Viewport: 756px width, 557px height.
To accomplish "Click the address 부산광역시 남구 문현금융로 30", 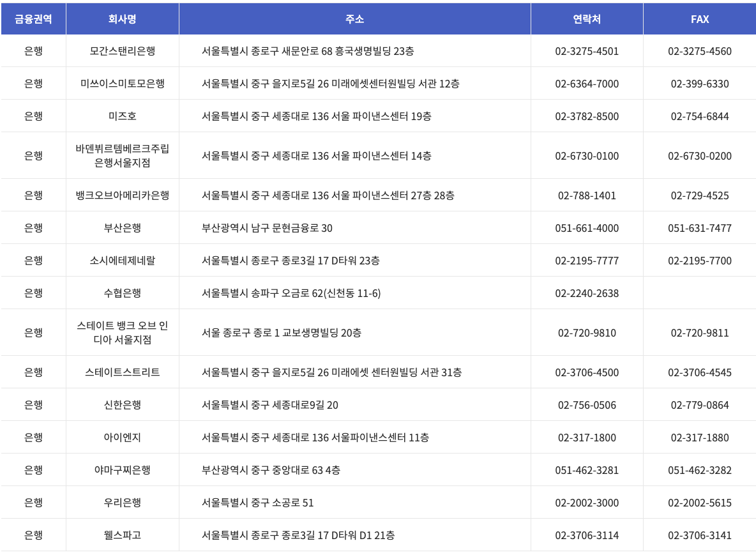I will [267, 227].
